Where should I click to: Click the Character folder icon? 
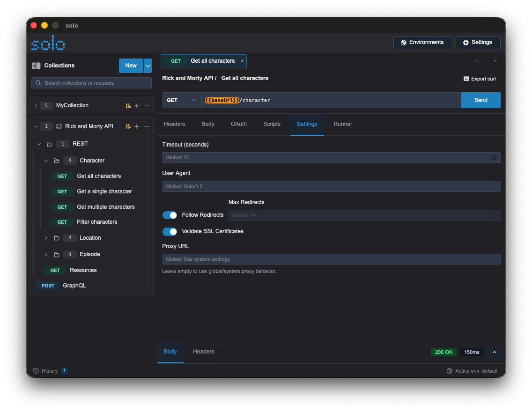[x=57, y=161]
